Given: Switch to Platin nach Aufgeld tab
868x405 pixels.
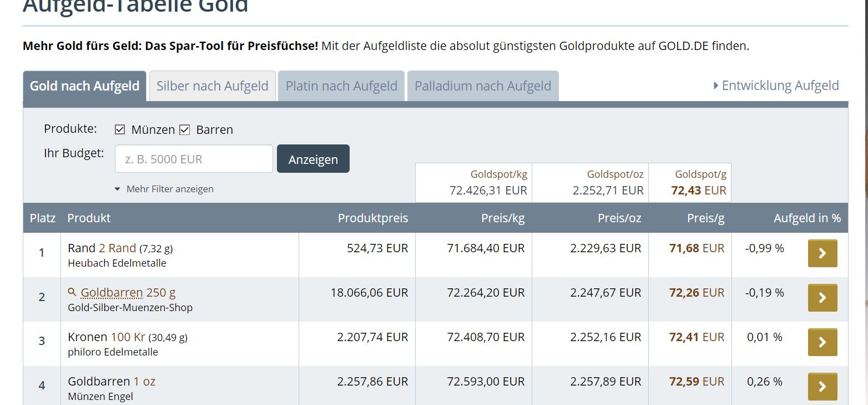Looking at the screenshot, I should (x=341, y=86).
